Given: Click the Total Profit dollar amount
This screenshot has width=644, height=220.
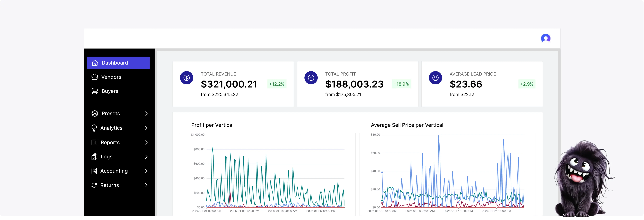Looking at the screenshot, I should [354, 84].
